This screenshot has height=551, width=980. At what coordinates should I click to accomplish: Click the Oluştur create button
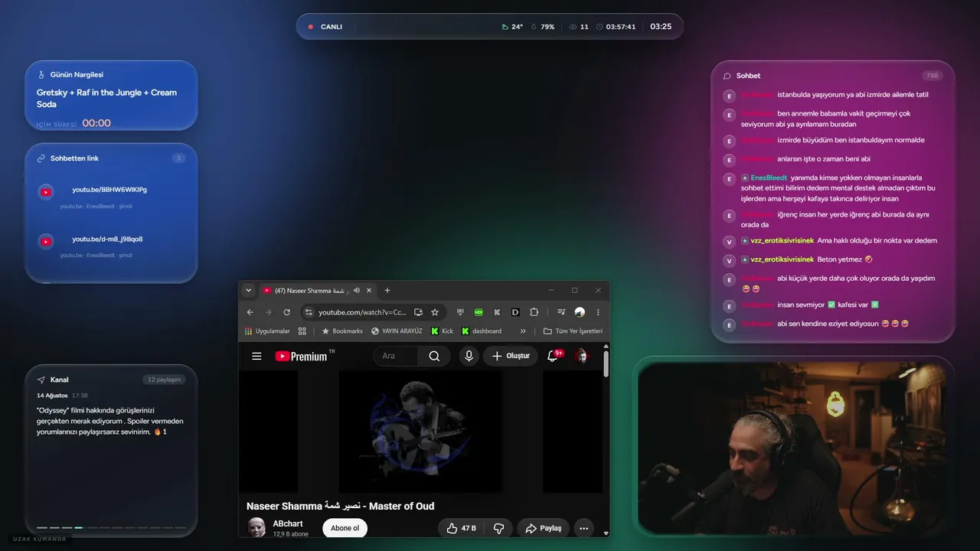[x=511, y=356]
